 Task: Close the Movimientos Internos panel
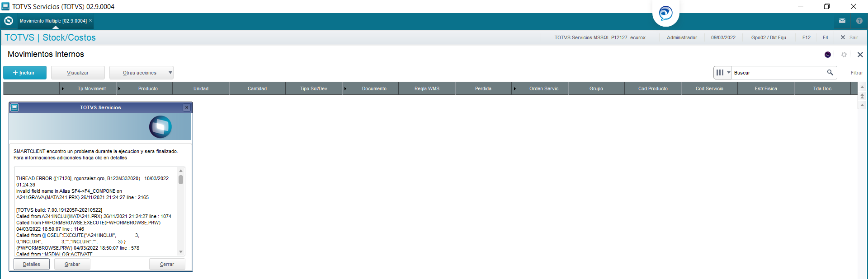click(860, 55)
